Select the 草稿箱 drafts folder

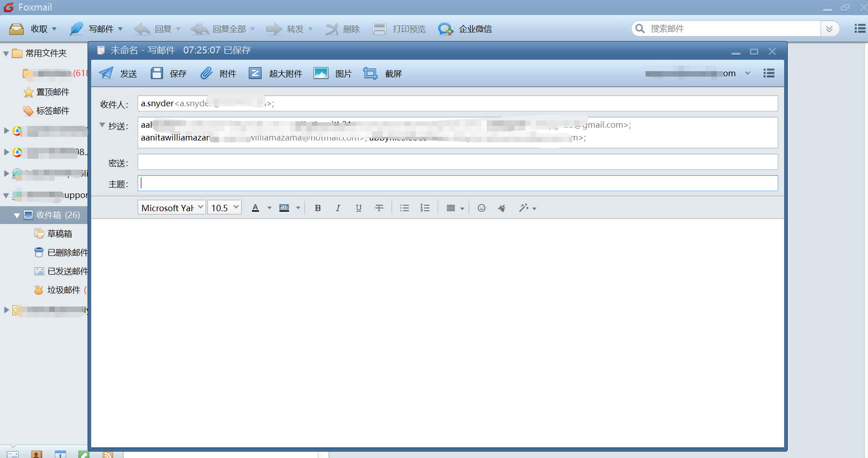click(x=59, y=234)
